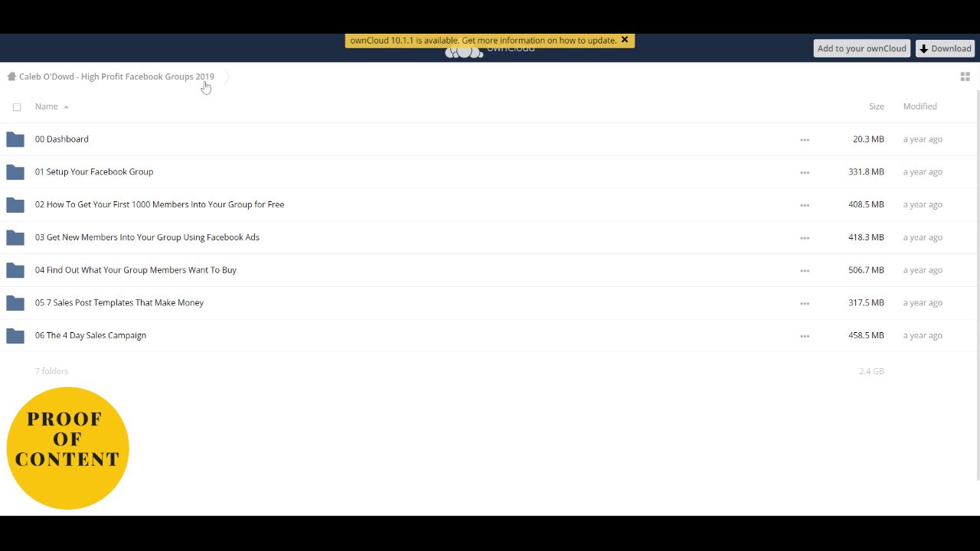Click the 331.8 MB size value
Viewport: 980px width, 551px height.
click(x=866, y=172)
